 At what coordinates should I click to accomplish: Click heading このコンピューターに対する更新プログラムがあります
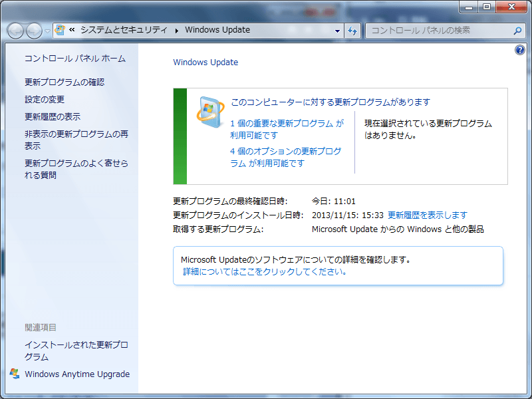point(331,102)
